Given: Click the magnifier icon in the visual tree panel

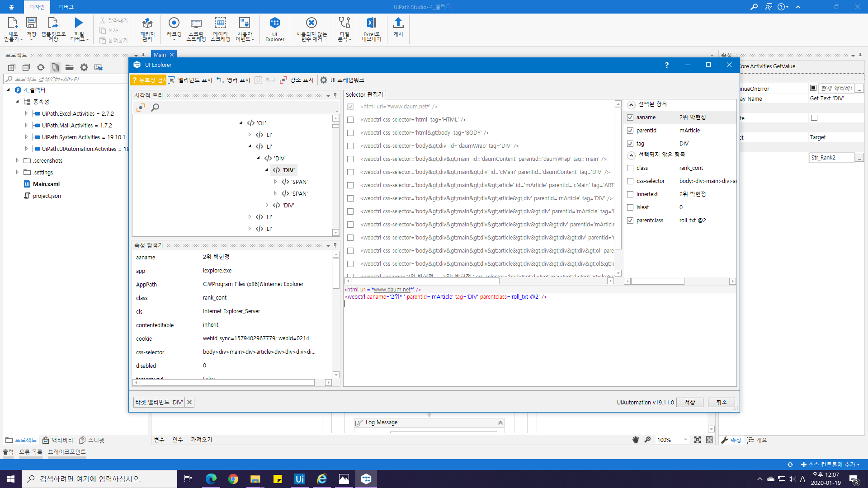Looking at the screenshot, I should pos(155,108).
